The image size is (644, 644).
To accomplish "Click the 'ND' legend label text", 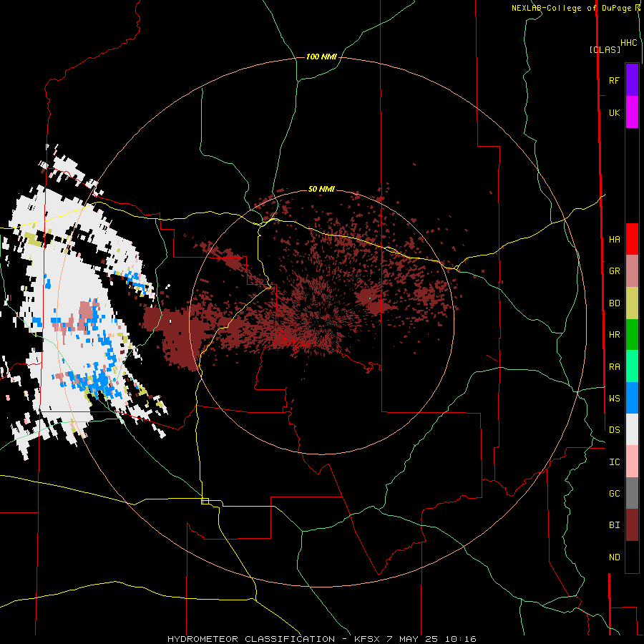I will pos(614,557).
